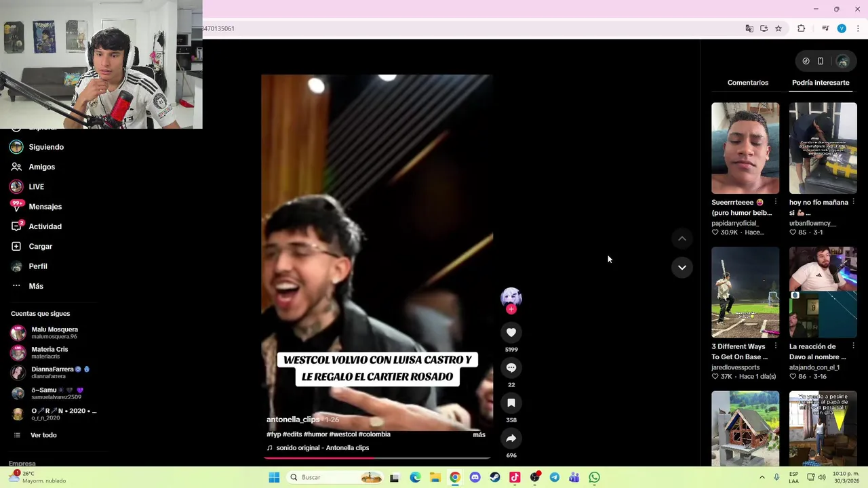Seek on the red video progress bar
This screenshot has height=488, width=868.
coord(377,458)
